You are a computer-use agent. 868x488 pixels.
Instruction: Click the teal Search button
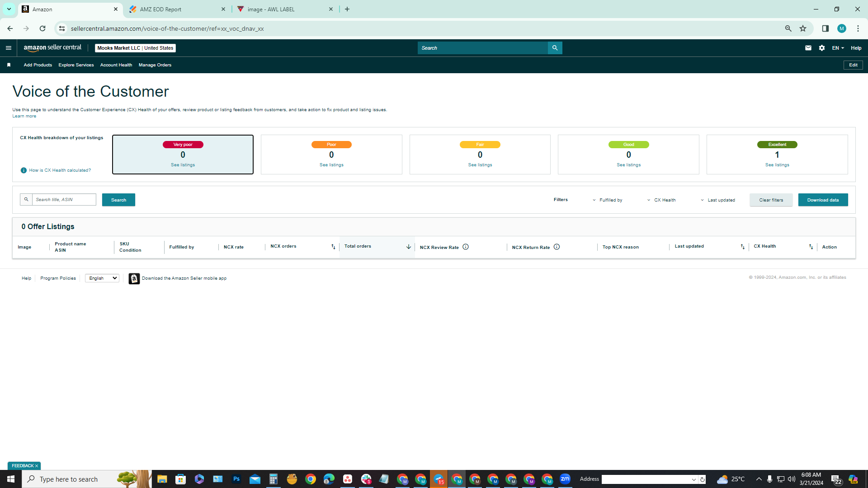click(x=118, y=200)
